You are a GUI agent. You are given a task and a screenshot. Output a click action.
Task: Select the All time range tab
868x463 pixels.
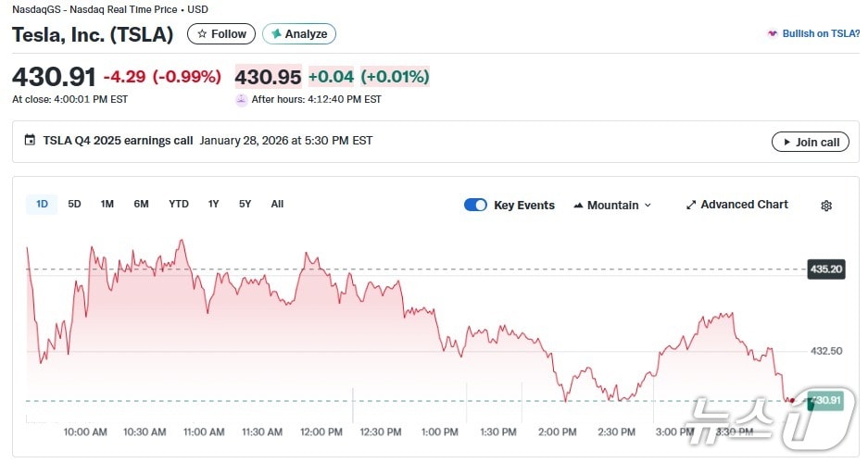tap(277, 205)
